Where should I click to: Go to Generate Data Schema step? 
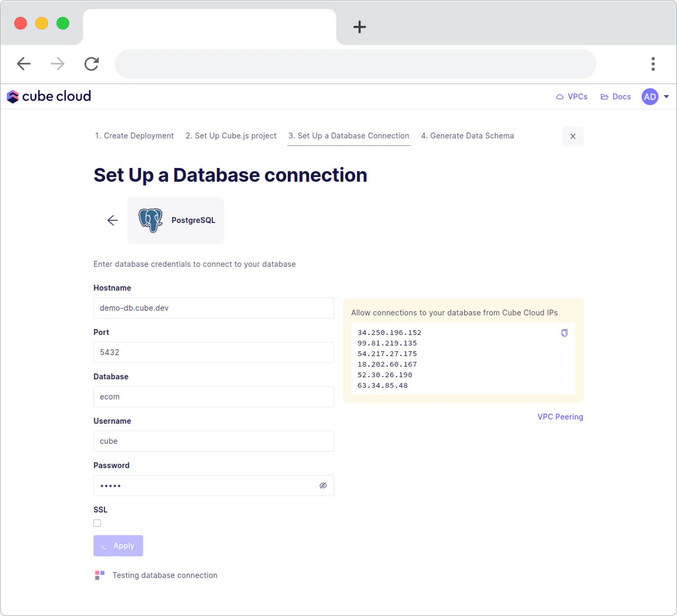click(x=468, y=136)
